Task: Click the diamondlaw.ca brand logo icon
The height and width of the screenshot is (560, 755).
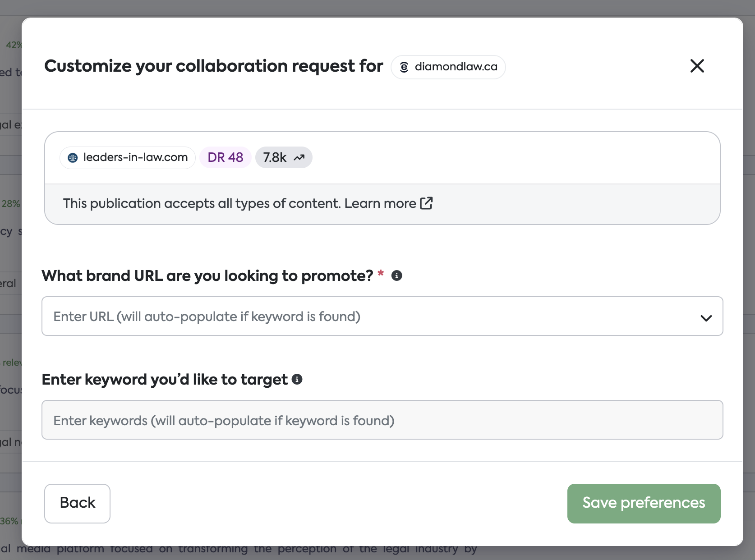Action: click(404, 67)
